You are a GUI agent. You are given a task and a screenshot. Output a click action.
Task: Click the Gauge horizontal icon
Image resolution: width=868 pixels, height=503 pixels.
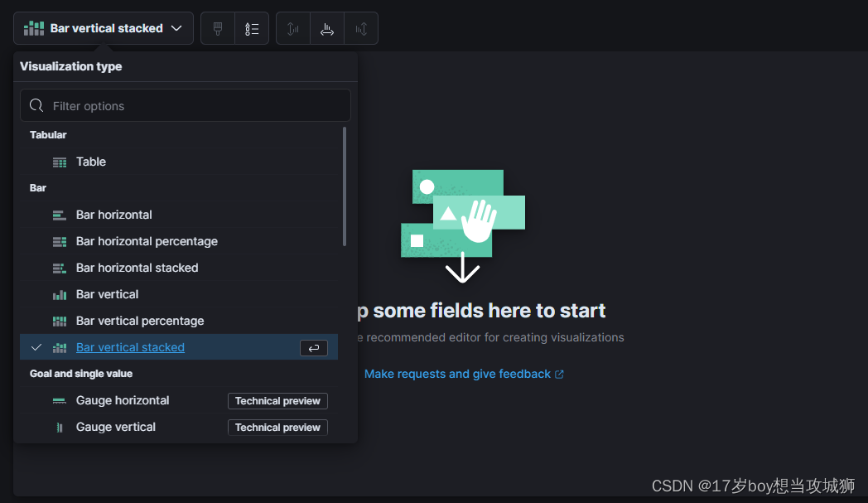(x=60, y=401)
